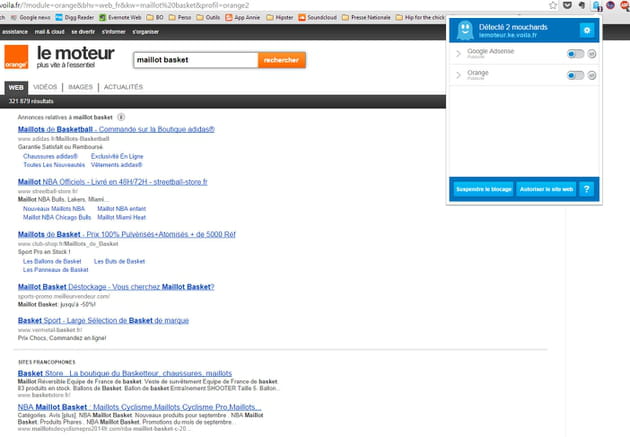
Task: Expand Google Adsense tracker details
Action: (x=458, y=53)
